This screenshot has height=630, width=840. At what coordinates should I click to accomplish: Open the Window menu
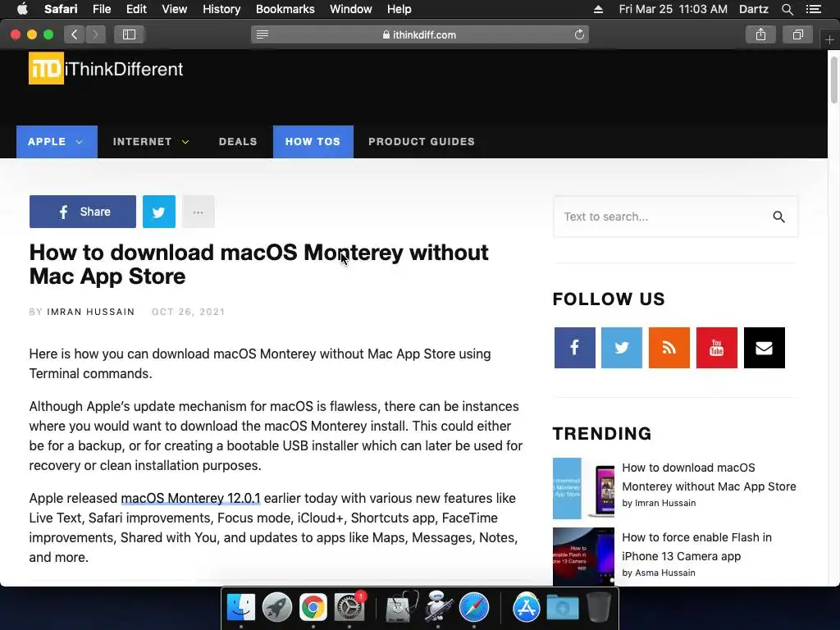(351, 9)
